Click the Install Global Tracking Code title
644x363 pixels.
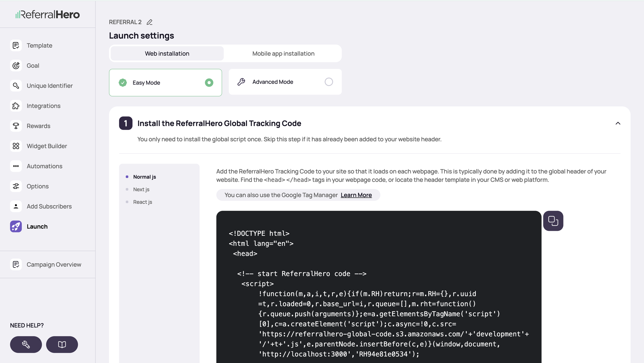pyautogui.click(x=219, y=123)
